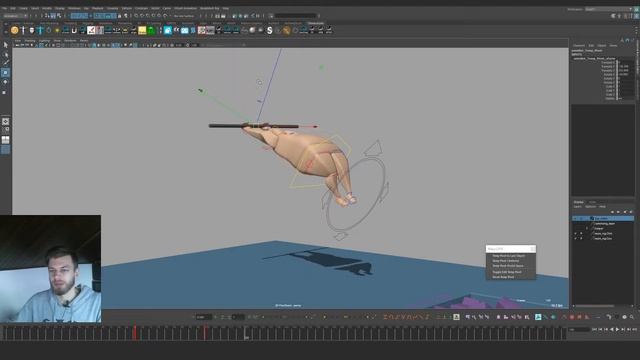Open the Channels tab in channel box
This screenshot has width=640, height=360.
(579, 46)
